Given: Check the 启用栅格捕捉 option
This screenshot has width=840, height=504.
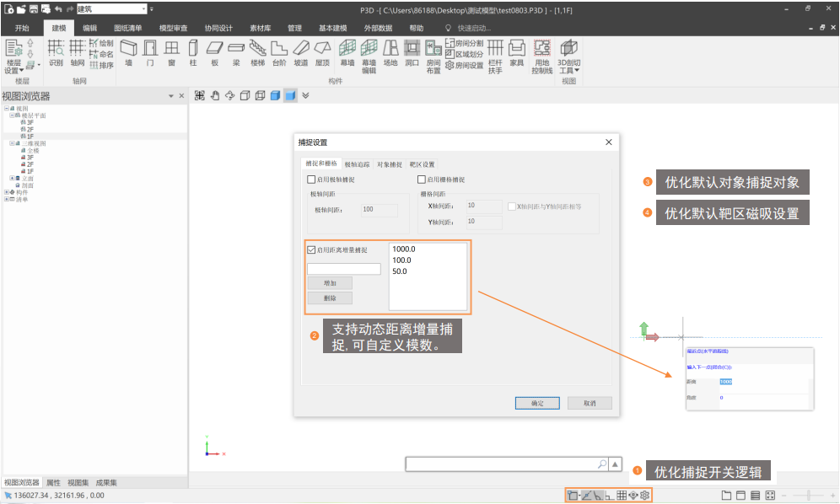Looking at the screenshot, I should [x=422, y=180].
